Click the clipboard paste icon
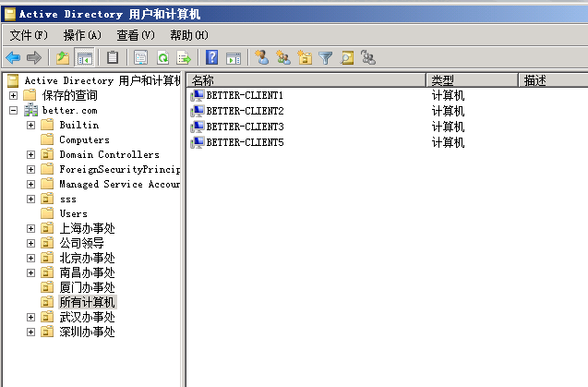This screenshot has width=588, height=387. 112,58
